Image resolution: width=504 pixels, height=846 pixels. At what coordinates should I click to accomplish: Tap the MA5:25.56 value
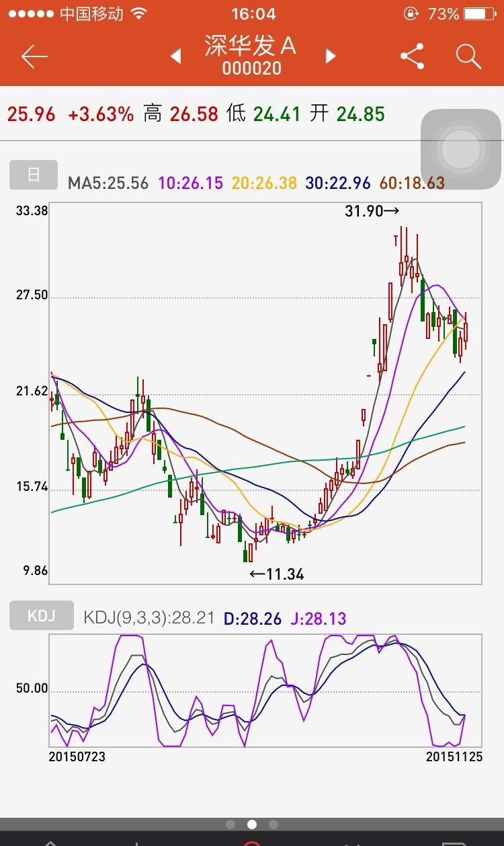tap(108, 183)
